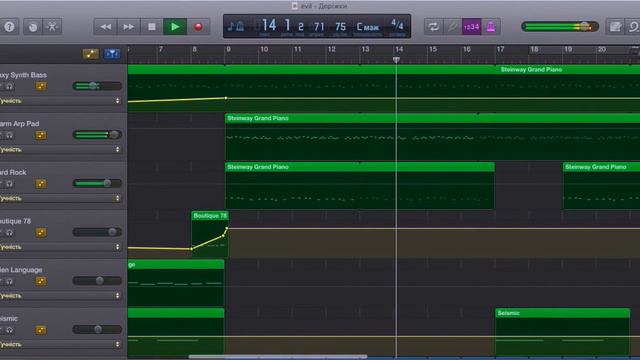Screen dimensions: 640x360
Task: Select the Warm Arp Pad track name
Action: click(x=20, y=124)
